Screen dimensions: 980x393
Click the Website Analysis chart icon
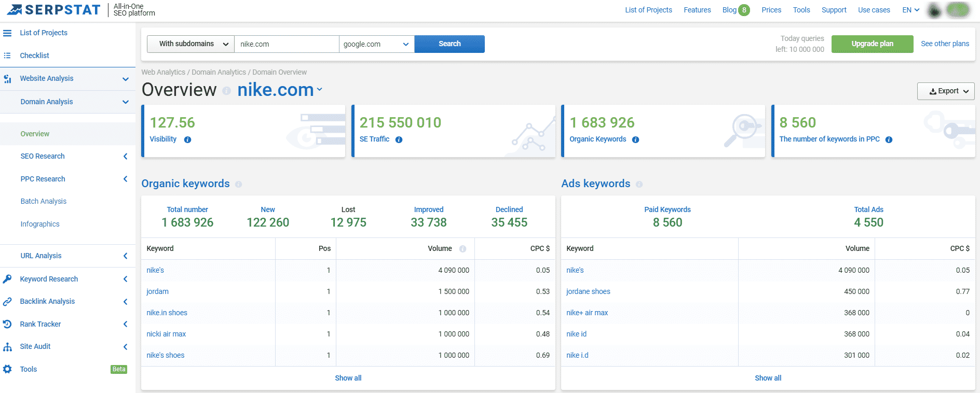tap(7, 79)
